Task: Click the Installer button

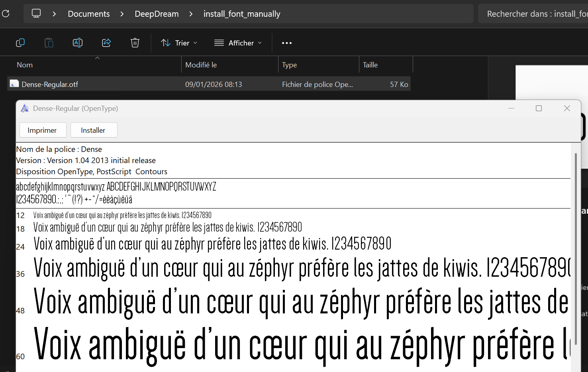Action: 94,130
